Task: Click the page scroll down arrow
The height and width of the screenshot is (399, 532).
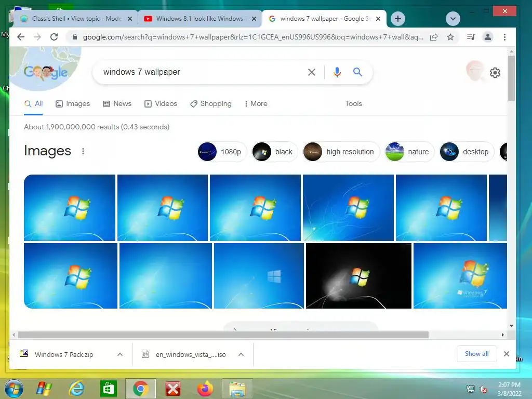Action: [511, 326]
